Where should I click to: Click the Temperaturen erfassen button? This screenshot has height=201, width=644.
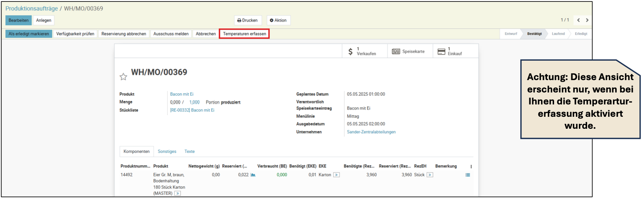click(x=244, y=34)
